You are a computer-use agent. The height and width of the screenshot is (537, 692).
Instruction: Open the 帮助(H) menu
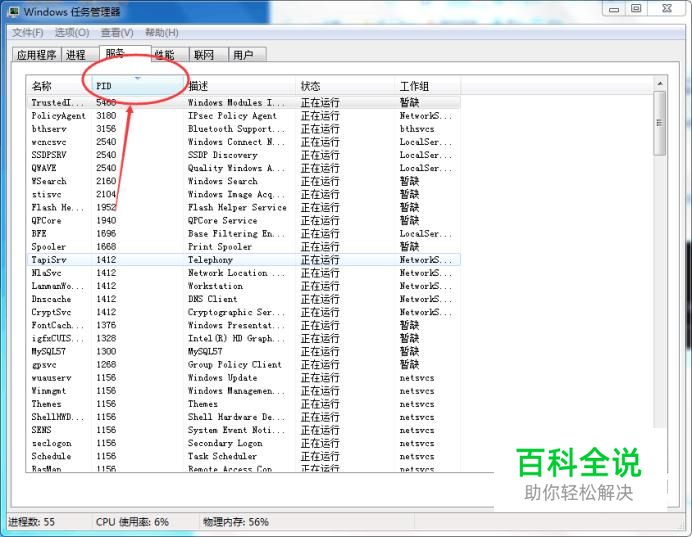(162, 32)
